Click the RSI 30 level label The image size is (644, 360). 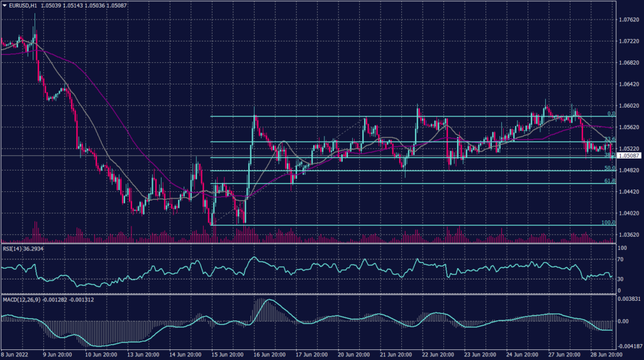[x=621, y=279]
